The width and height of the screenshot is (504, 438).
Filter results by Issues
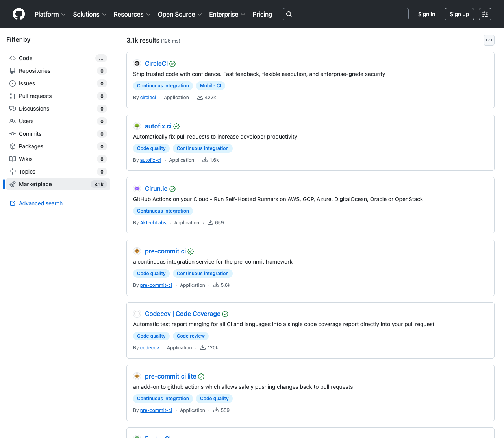[x=58, y=83]
